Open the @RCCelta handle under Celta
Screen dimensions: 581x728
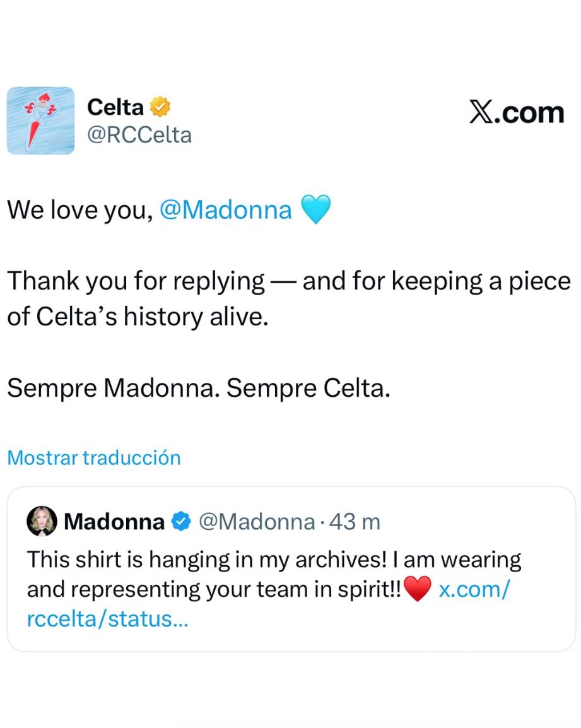[x=139, y=135]
